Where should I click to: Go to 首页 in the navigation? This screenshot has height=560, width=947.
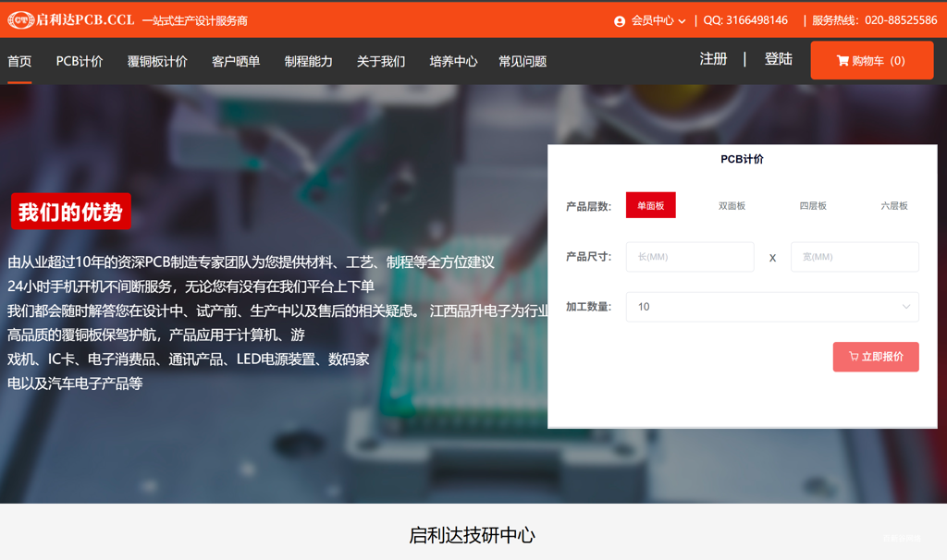19,61
